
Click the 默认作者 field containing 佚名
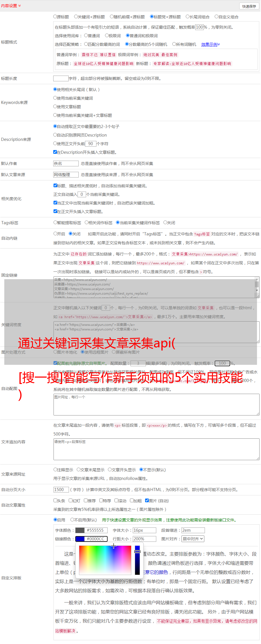(x=66, y=164)
